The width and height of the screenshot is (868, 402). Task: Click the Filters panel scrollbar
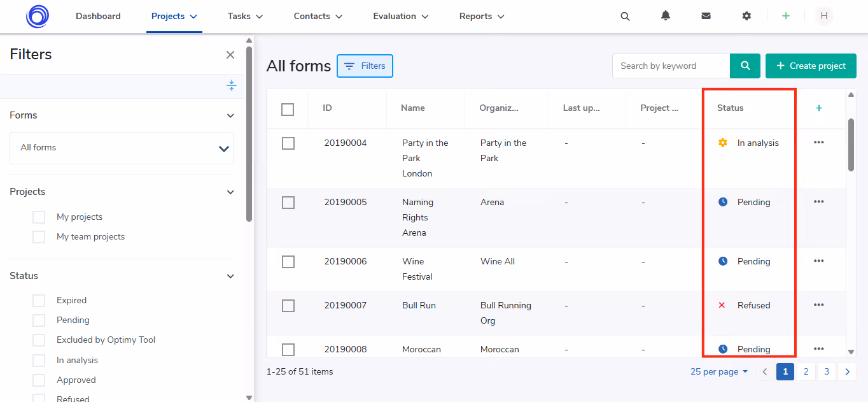point(249,134)
